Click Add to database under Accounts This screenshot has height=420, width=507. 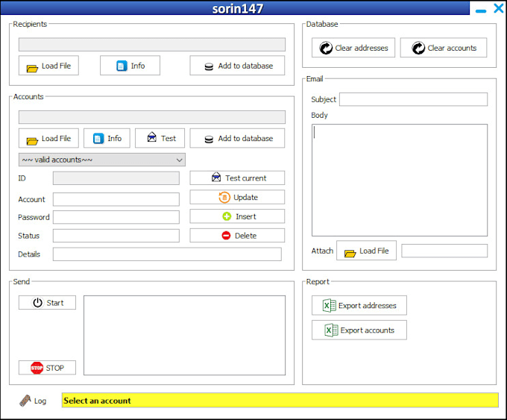point(237,139)
